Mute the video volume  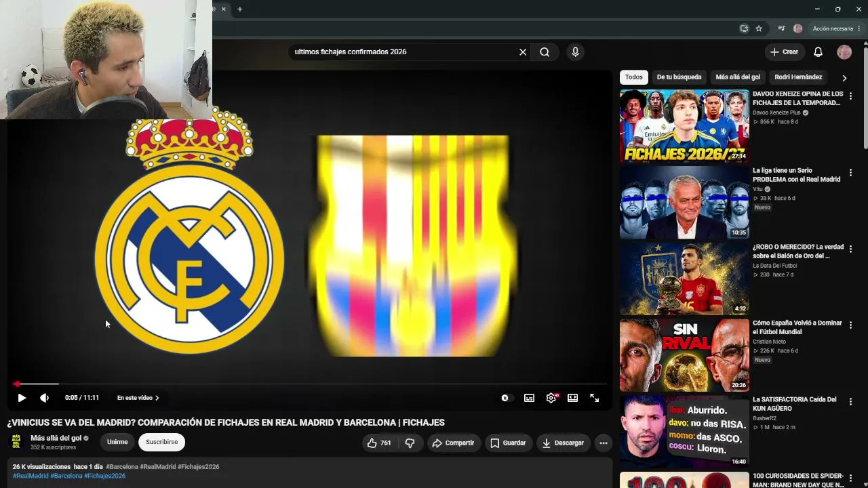click(x=44, y=398)
